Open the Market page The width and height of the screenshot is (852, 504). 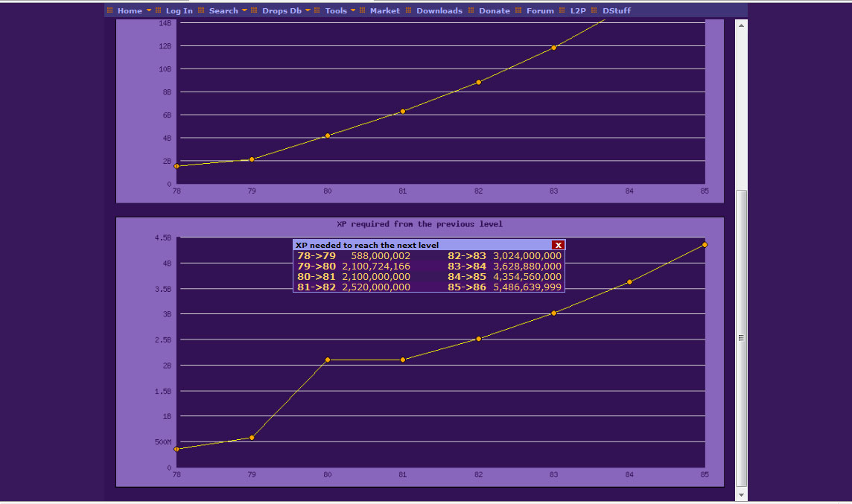384,10
